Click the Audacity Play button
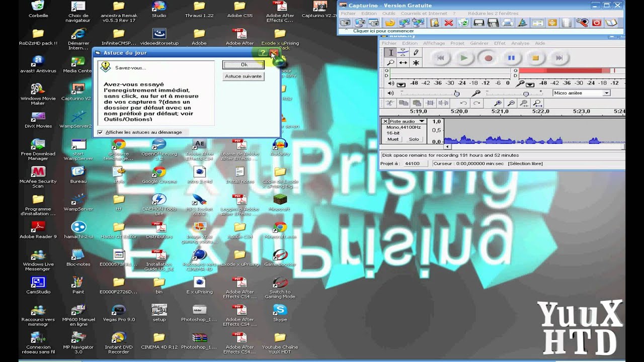644x362 pixels. (464, 58)
